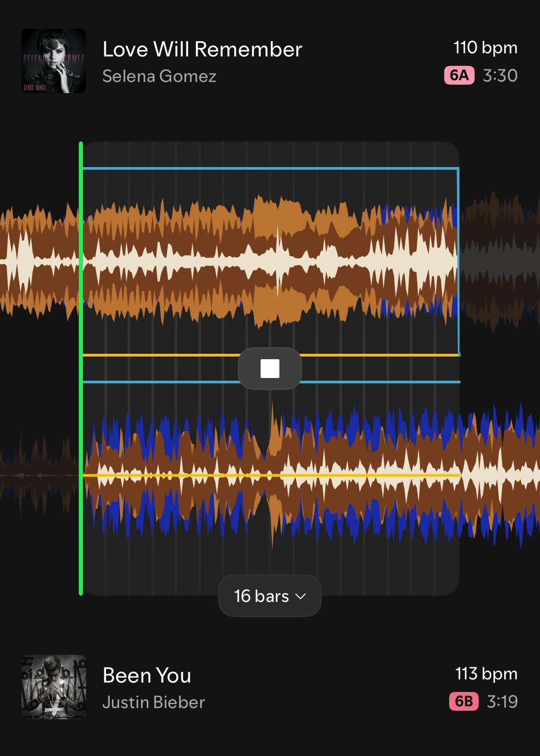Click the green transition start marker
Viewport: 540px width, 756px height.
[81, 369]
